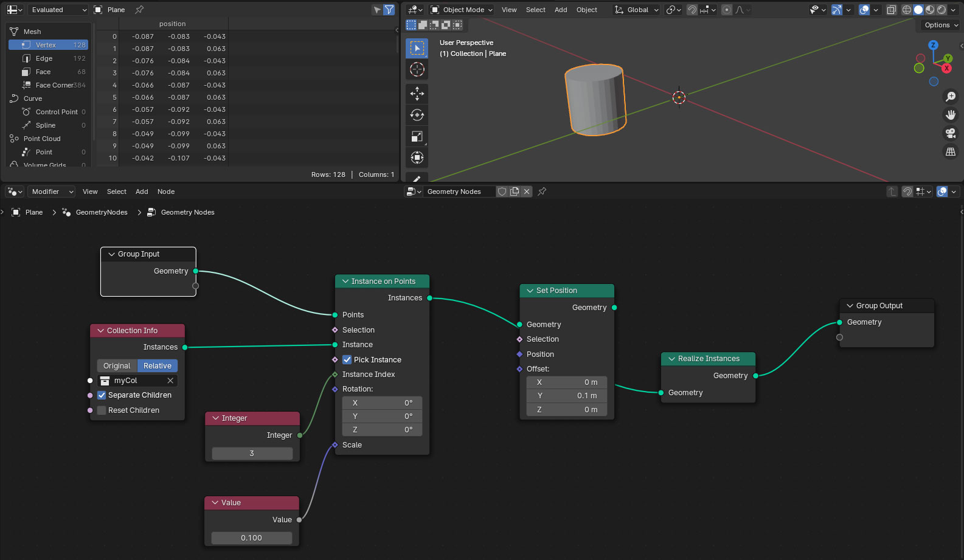
Task: Open the Object Mode dropdown
Action: pyautogui.click(x=462, y=10)
